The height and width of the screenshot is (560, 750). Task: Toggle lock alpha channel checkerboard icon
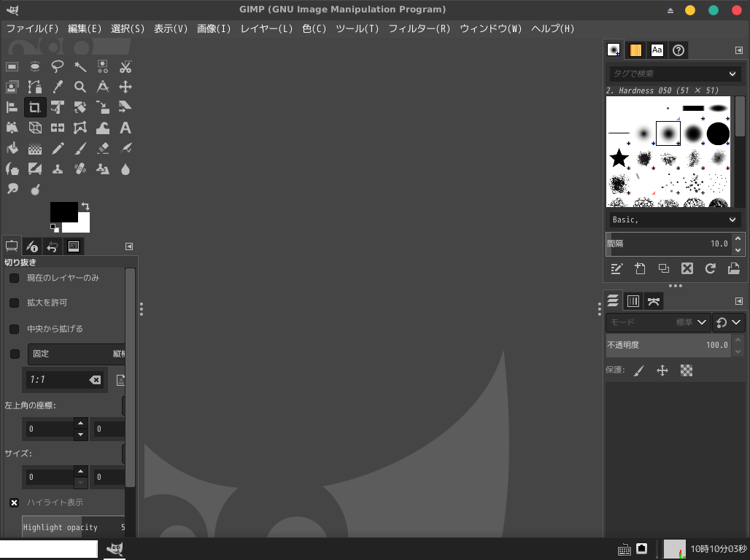pyautogui.click(x=687, y=370)
